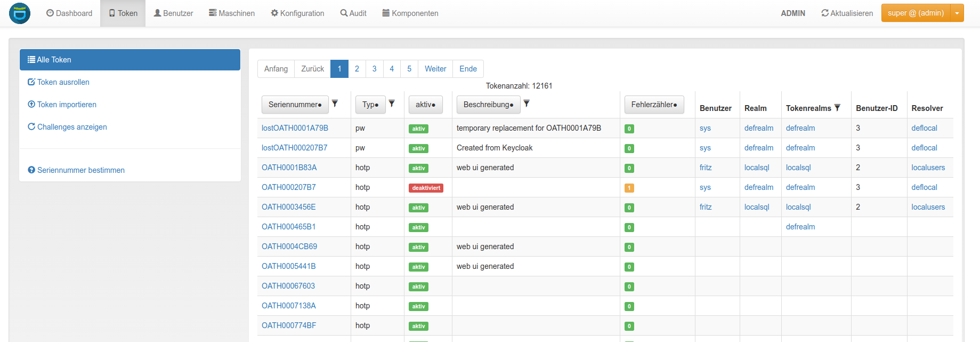Toggle aktiv badge of lostOATH000207B7
The image size is (980, 342).
tap(418, 148)
